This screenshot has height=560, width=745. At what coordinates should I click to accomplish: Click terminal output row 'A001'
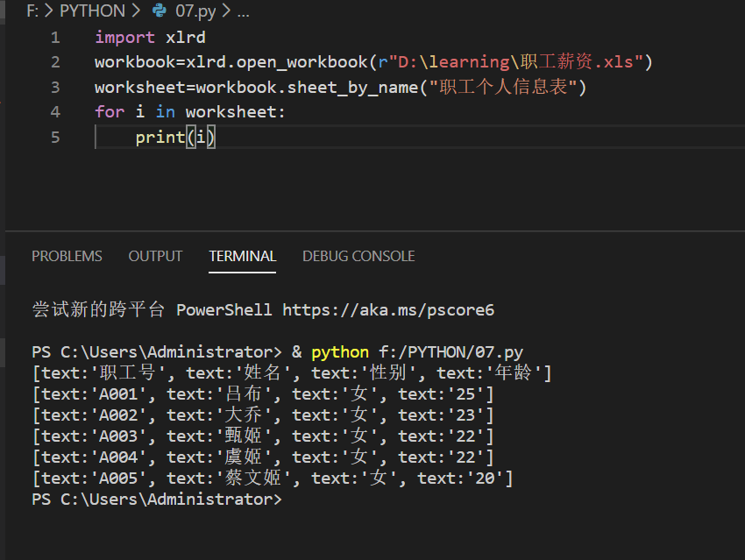(263, 394)
